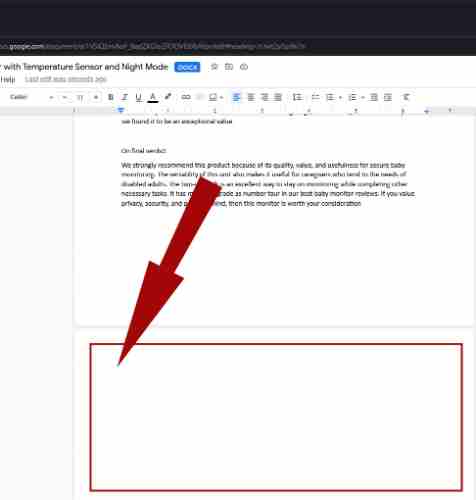Apply left alignment to text
This screenshot has width=476, height=500.
pyautogui.click(x=236, y=97)
